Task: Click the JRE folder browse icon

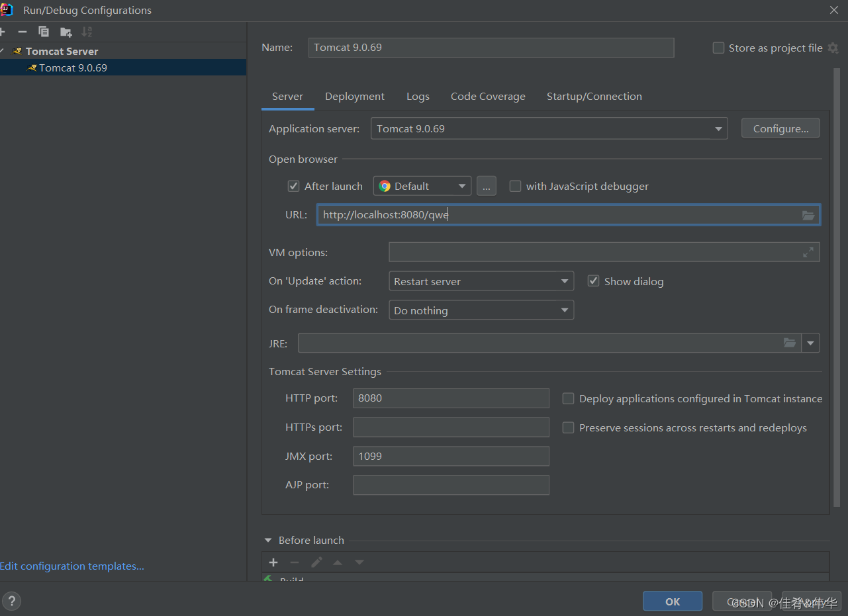Action: pos(789,343)
